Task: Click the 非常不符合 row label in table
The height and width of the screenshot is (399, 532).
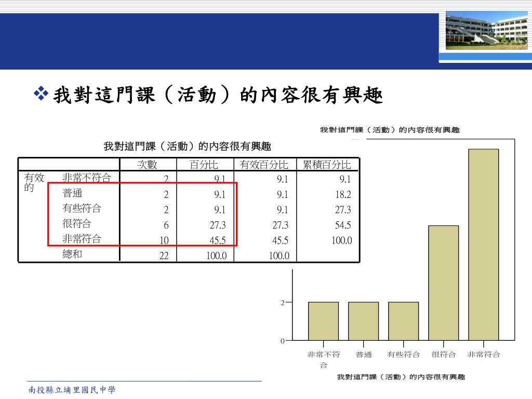Action: click(87, 178)
